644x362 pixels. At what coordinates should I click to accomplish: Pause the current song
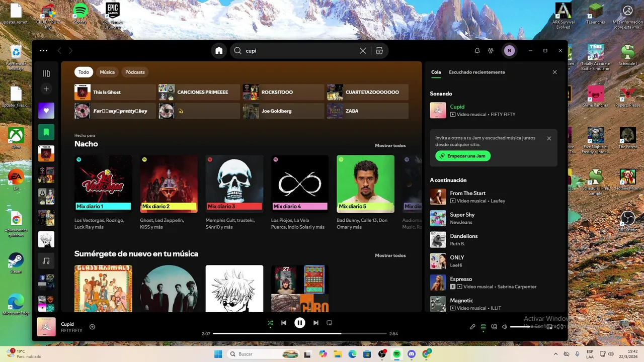pyautogui.click(x=300, y=323)
